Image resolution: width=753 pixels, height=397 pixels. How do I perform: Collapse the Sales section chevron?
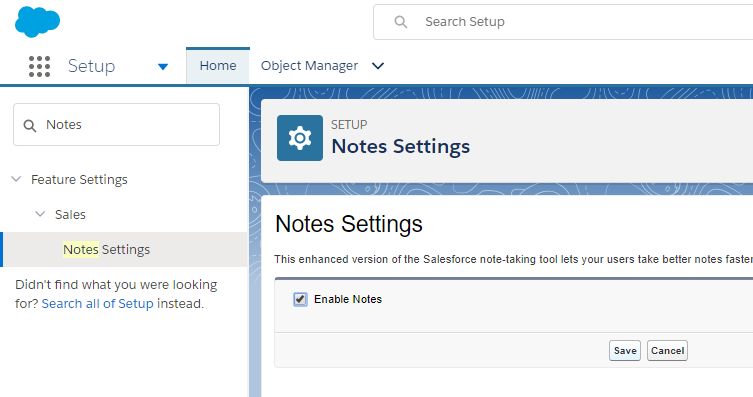click(x=40, y=214)
